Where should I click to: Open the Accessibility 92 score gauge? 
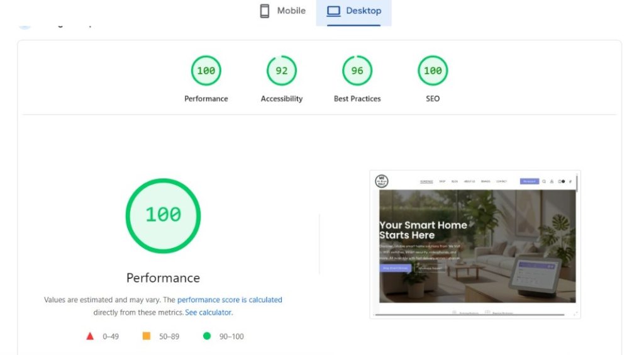(x=282, y=70)
